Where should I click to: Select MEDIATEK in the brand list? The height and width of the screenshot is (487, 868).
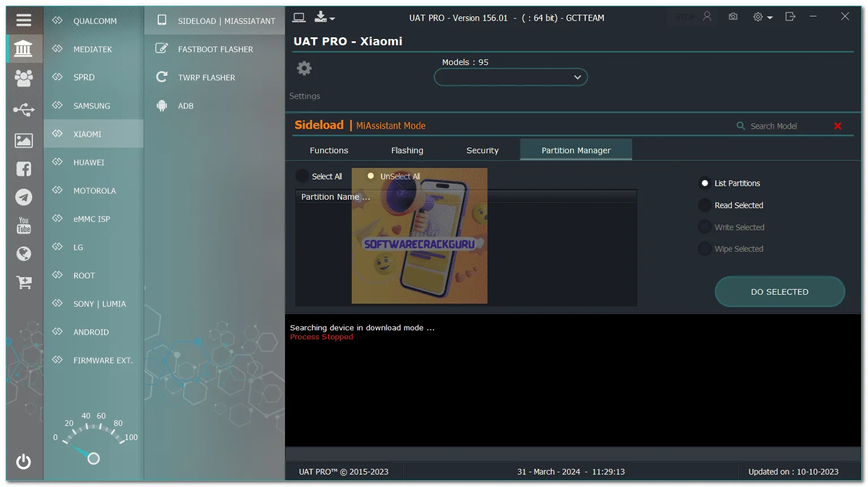click(94, 49)
